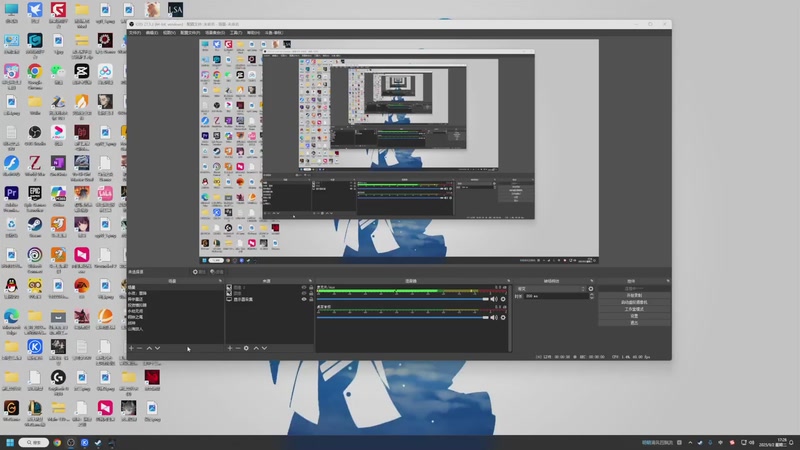Adjust 桌面音频 volume slider
800x450 pixels.
pyautogui.click(x=403, y=317)
